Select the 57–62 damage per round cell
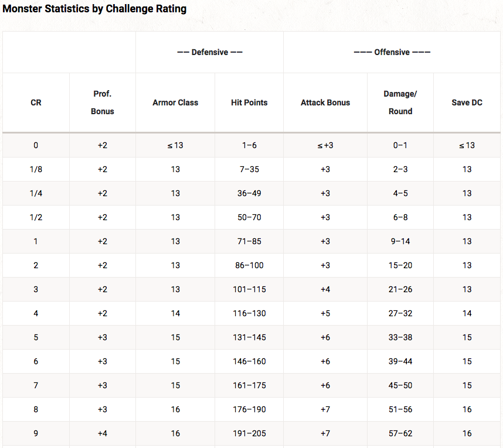 click(x=400, y=433)
